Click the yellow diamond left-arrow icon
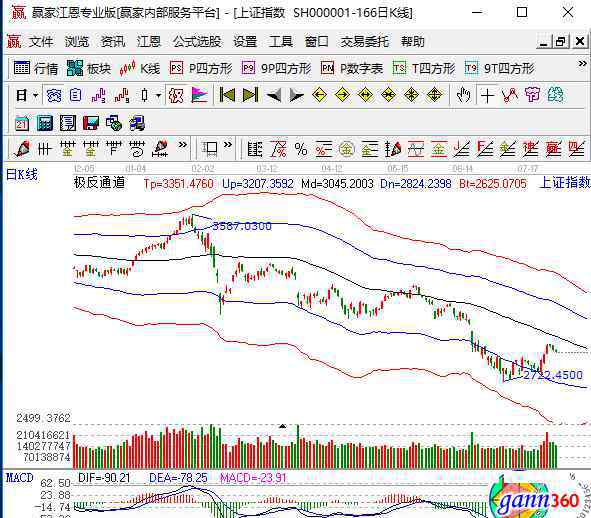This screenshot has height=518, width=591. 319,95
